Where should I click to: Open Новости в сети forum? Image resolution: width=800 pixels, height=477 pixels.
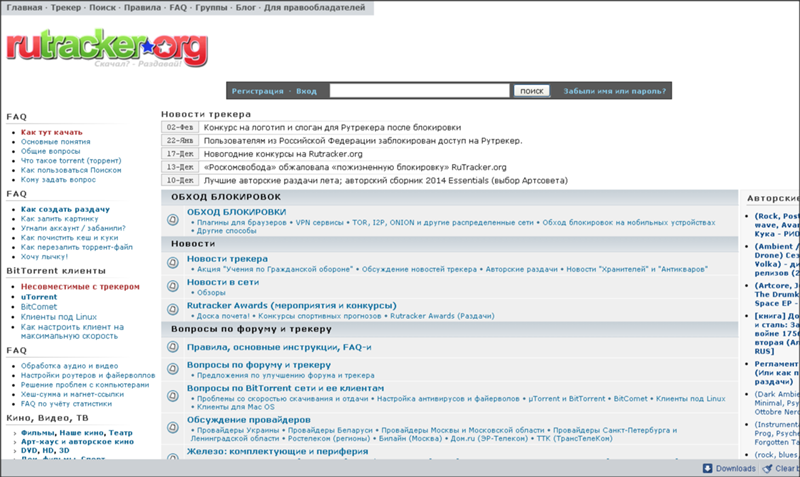223,282
